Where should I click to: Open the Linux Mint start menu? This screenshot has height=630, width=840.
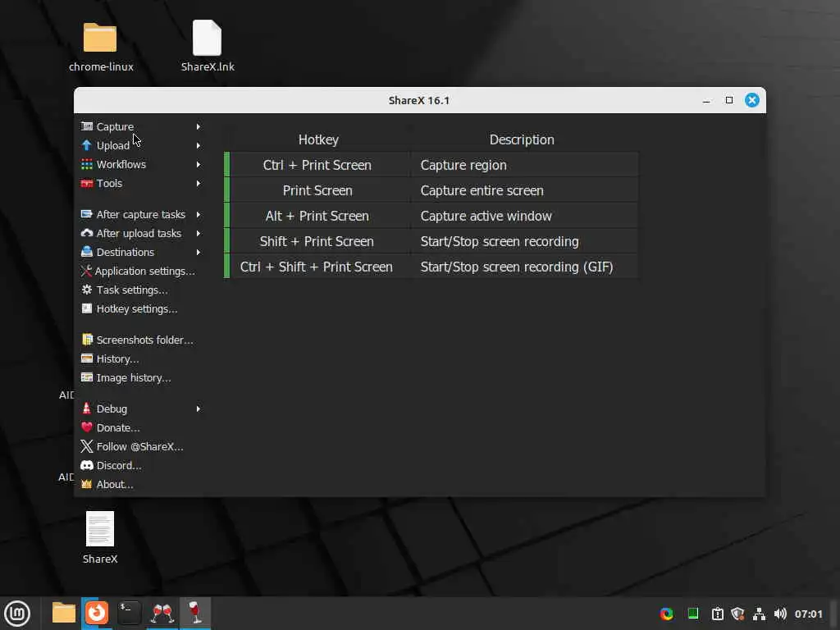[17, 614]
